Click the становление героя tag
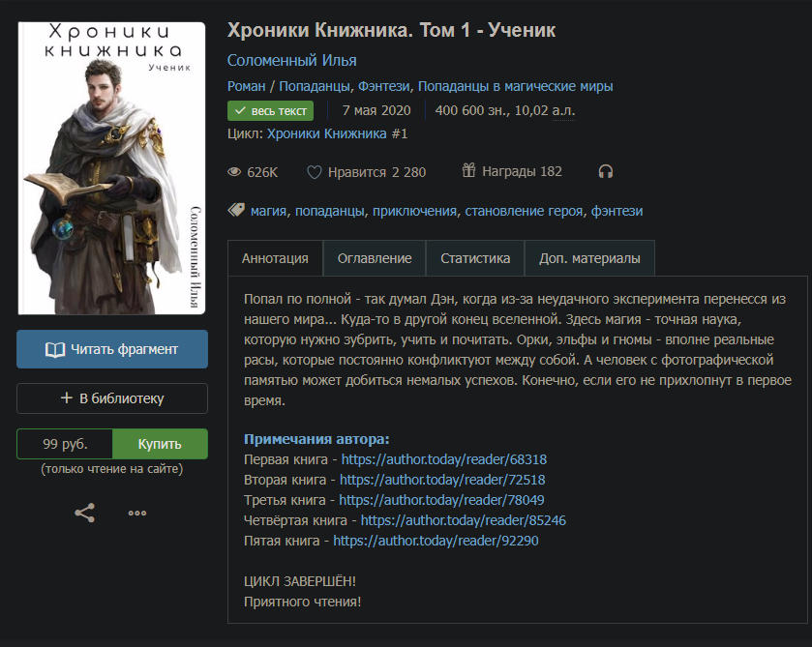This screenshot has width=812, height=647. point(524,211)
